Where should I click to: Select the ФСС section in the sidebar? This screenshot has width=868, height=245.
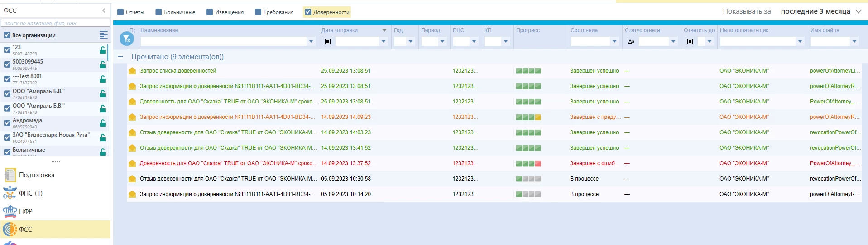pyautogui.click(x=25, y=230)
